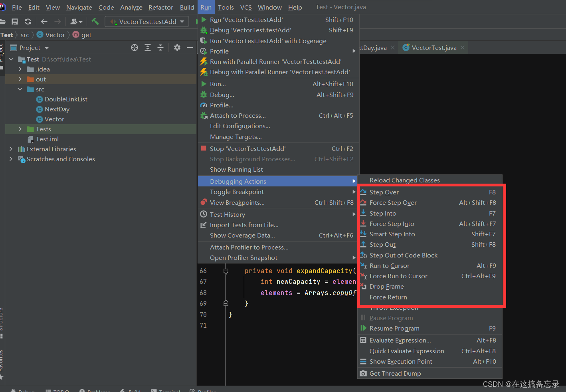Click the Resume Program icon

[364, 328]
